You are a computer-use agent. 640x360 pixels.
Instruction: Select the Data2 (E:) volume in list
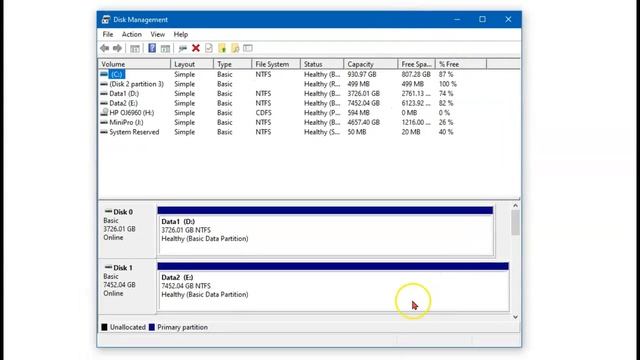(124, 103)
